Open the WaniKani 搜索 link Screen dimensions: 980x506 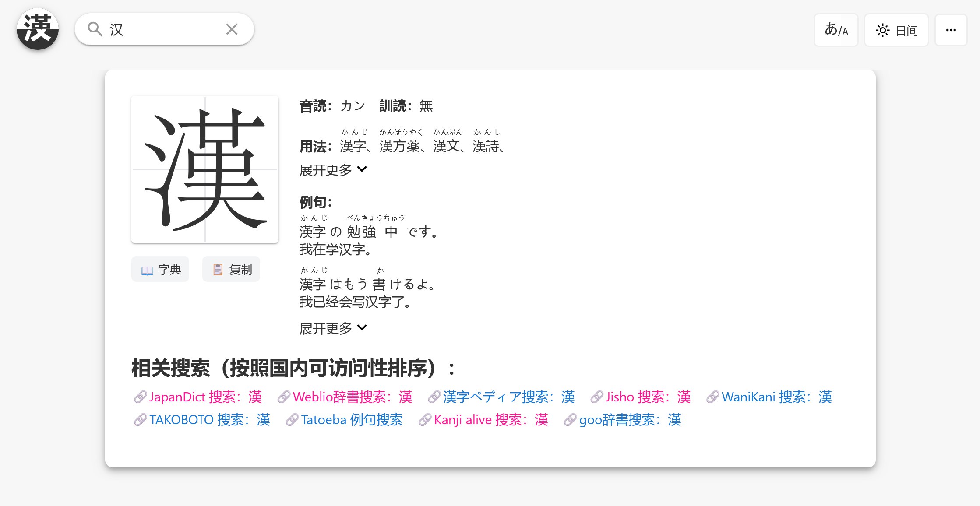click(769, 397)
